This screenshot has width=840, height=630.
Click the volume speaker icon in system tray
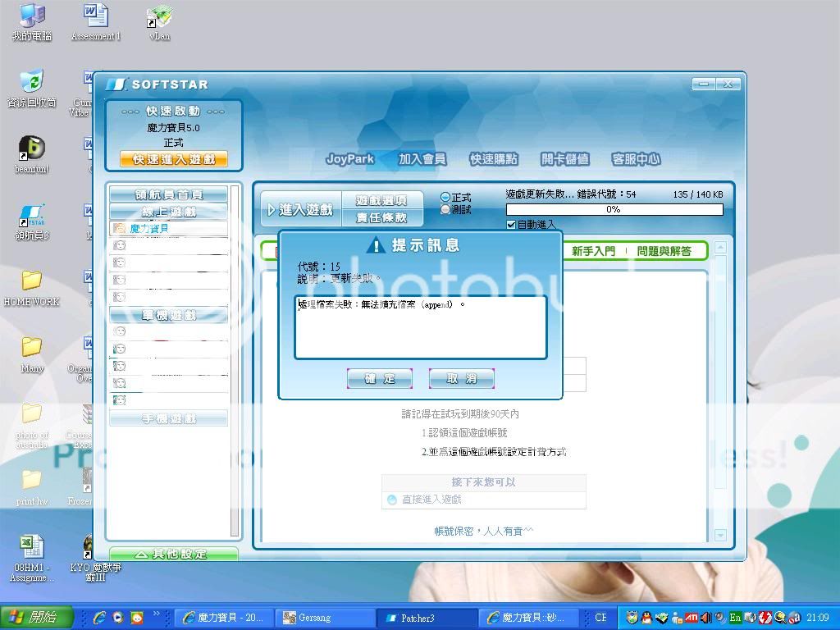pyautogui.click(x=705, y=618)
